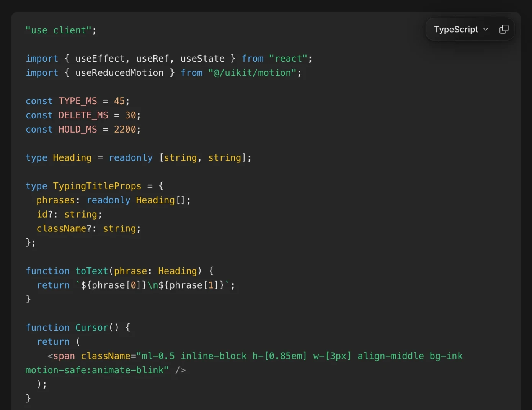Click the phrases property name
The height and width of the screenshot is (410, 532).
point(56,200)
